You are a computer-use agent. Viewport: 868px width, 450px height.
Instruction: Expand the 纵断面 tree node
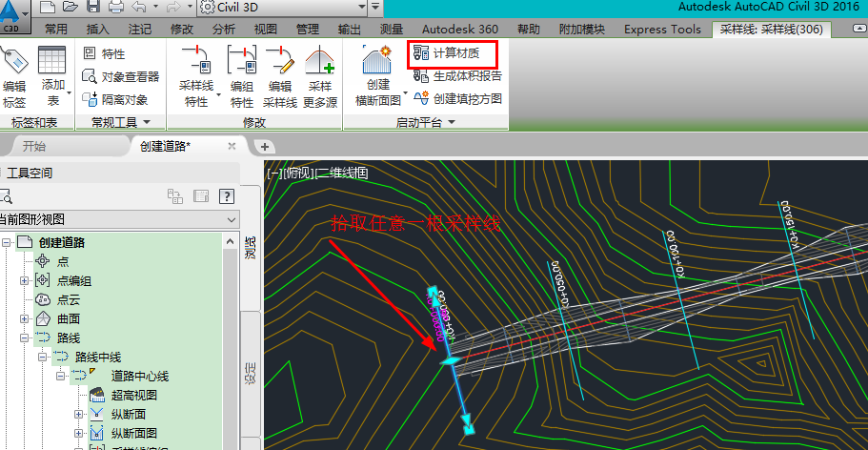(x=78, y=414)
